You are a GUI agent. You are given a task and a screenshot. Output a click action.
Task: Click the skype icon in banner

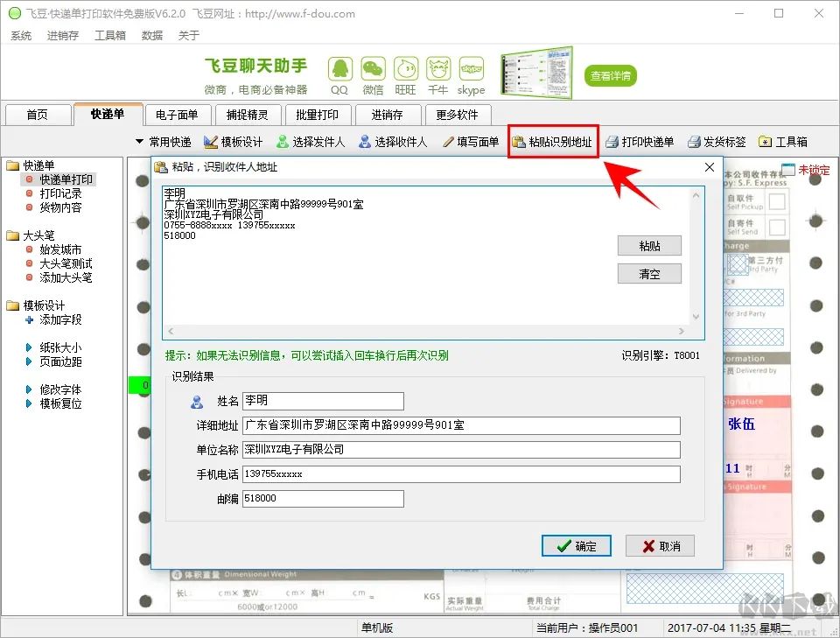pyautogui.click(x=472, y=69)
